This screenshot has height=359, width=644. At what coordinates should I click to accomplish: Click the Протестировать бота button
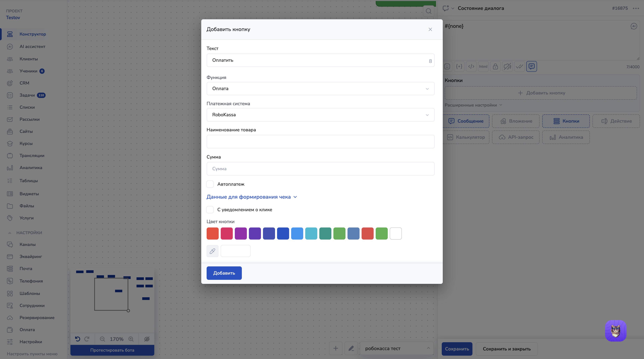click(112, 350)
